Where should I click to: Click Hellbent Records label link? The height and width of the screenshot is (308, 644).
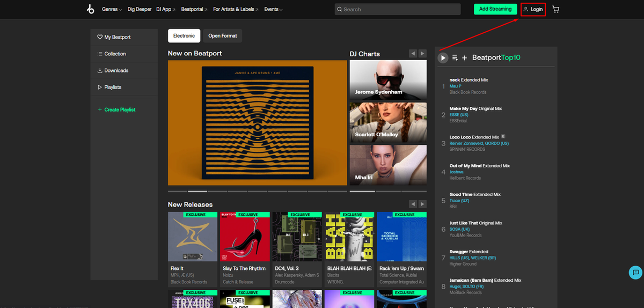point(465,178)
